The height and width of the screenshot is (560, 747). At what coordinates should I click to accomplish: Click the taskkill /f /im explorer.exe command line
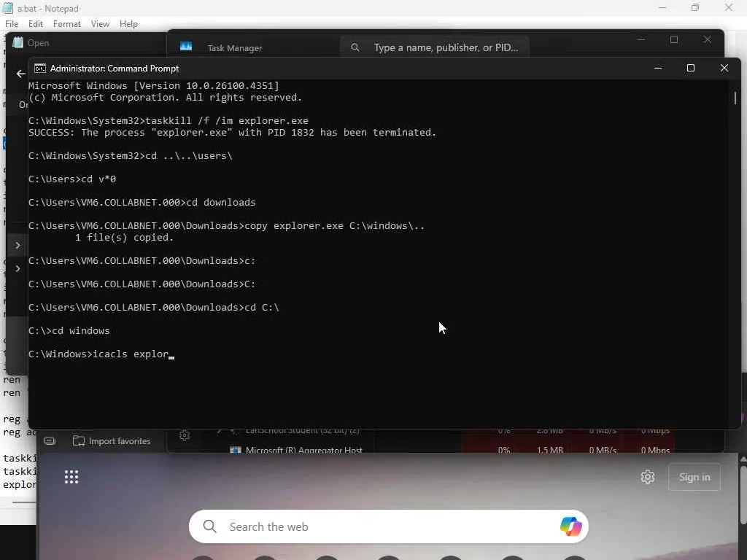click(169, 120)
